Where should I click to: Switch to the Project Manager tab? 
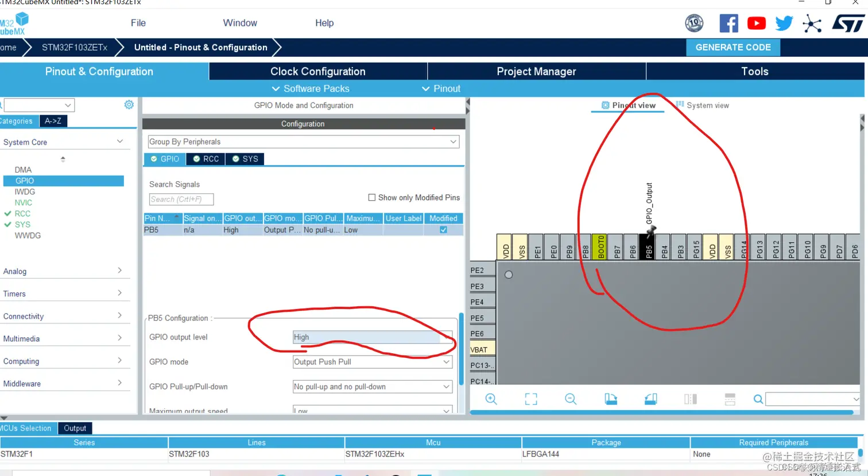coord(536,71)
